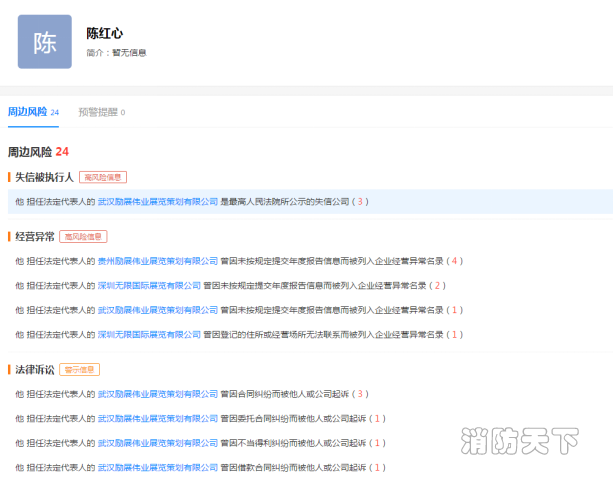Click count 2 in 深圳无限国际 annual report row
613x481 pixels.
pos(438,285)
